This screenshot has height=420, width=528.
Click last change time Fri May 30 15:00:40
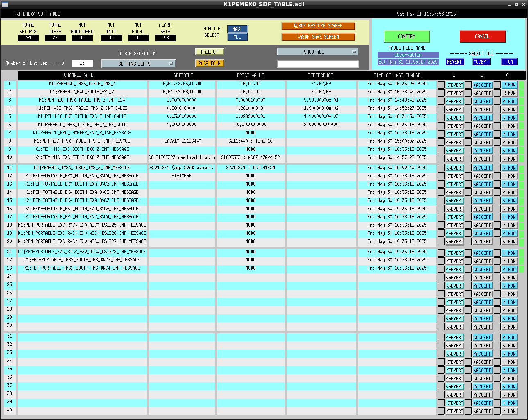pyautogui.click(x=397, y=168)
